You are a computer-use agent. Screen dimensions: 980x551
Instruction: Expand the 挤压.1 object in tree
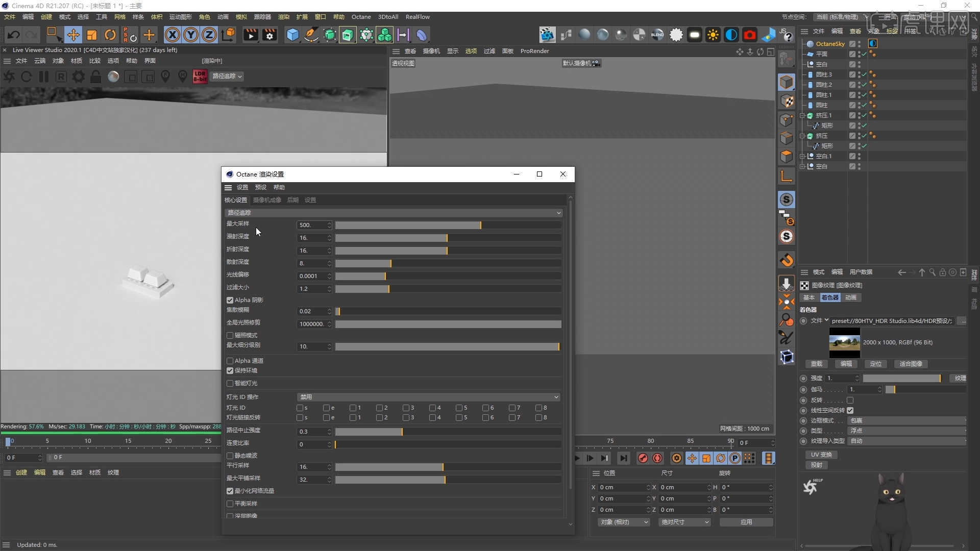point(802,115)
